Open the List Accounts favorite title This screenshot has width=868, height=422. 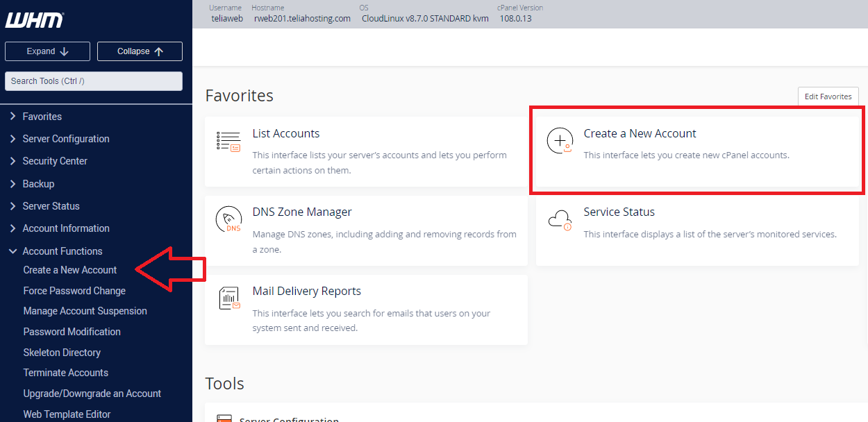(x=286, y=133)
